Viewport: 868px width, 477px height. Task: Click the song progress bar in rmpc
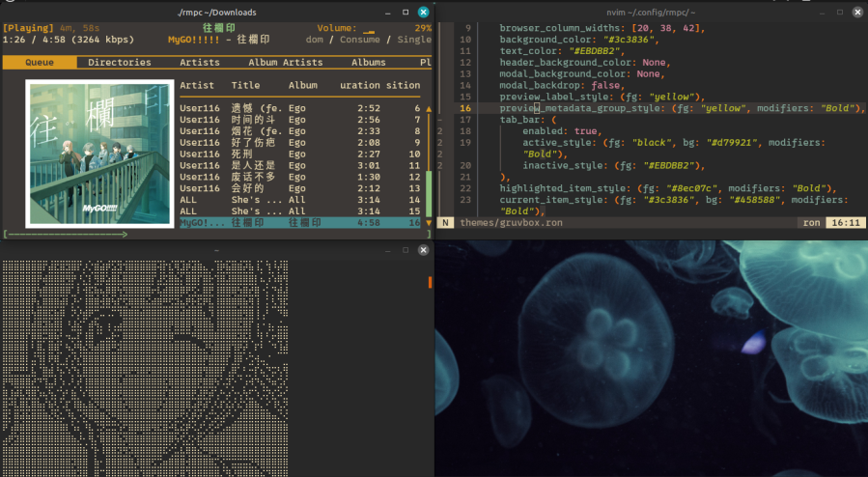coord(217,234)
